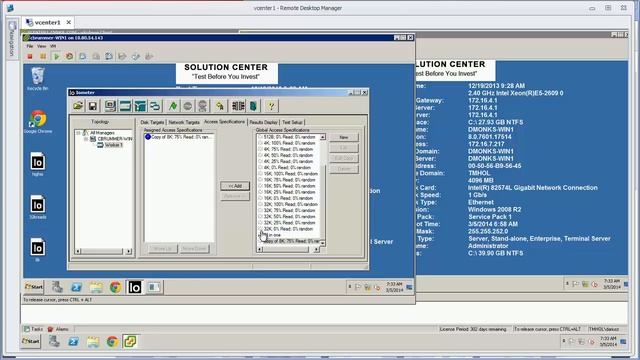The image size is (640, 360).
Task: Click the Duplicate Worker toolbar icon
Action: coord(155,106)
